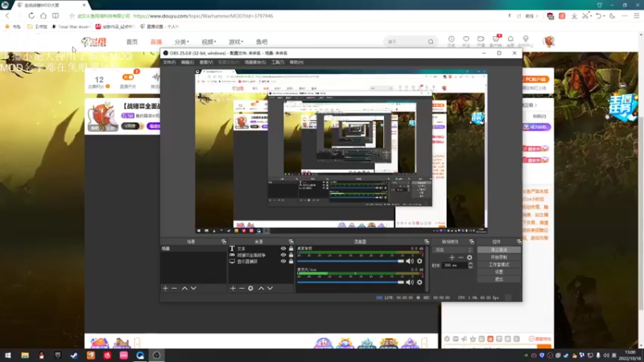Add transition with plus icon in 转场特效
Image resolution: width=644 pixels, height=362 pixels.
(452, 257)
